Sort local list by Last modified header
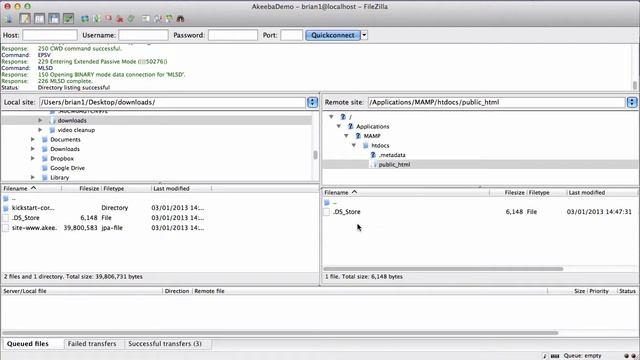This screenshot has height=360, width=640. [181, 189]
